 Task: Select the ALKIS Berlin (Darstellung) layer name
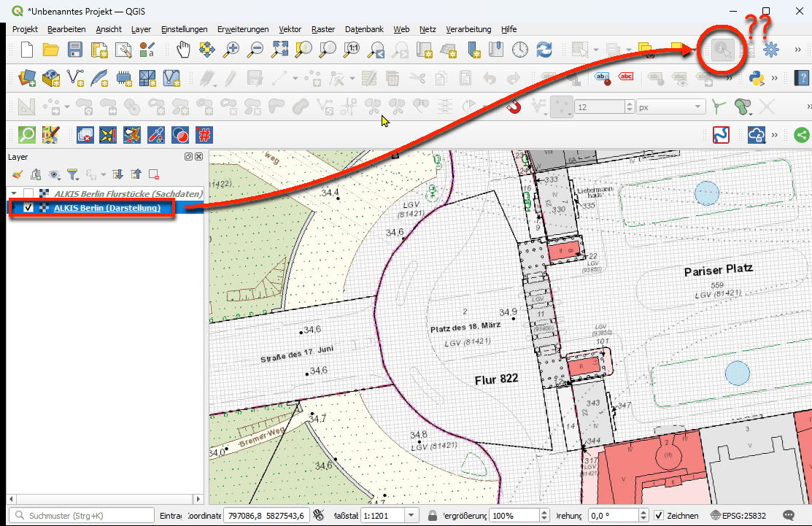click(107, 208)
